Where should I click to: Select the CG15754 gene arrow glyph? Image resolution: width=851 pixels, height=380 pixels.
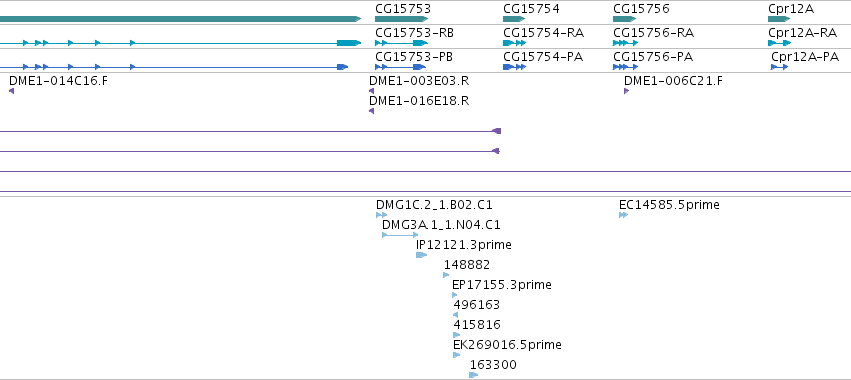515,19
